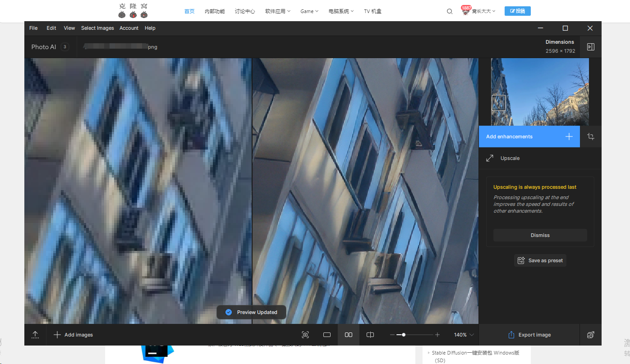The image size is (630, 364).
Task: Maximize the Photo AI window
Action: (x=565, y=28)
